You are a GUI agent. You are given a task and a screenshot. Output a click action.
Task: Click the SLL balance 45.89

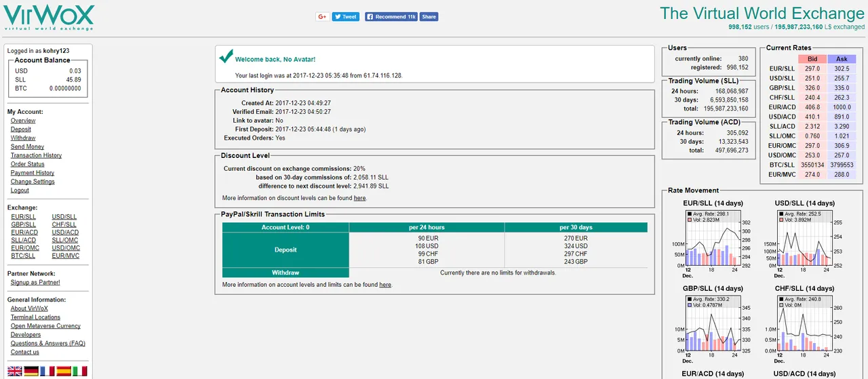tap(73, 80)
